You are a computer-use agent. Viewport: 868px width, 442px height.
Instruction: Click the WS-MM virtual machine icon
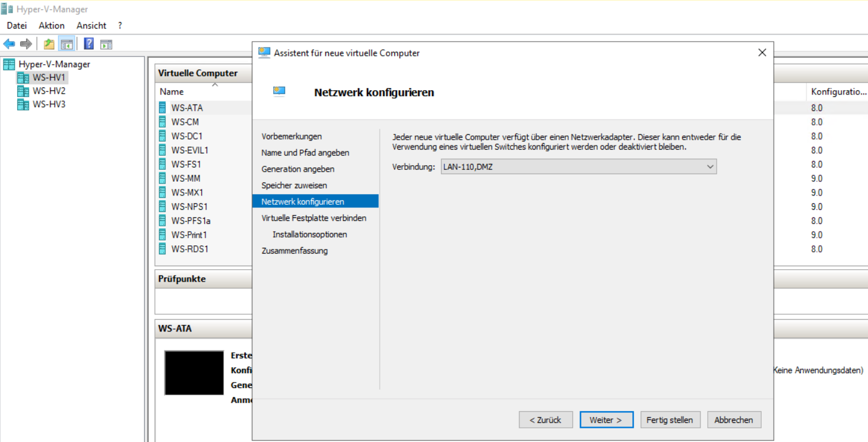(x=163, y=178)
